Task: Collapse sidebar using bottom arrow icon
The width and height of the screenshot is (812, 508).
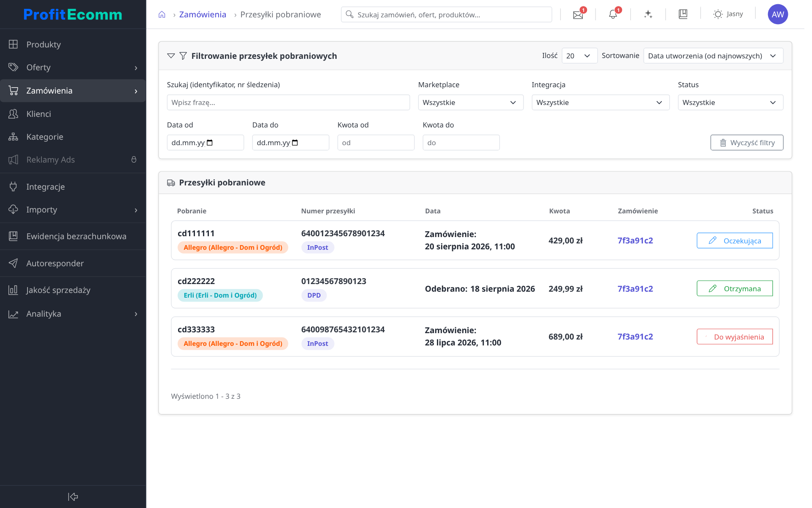Action: tap(73, 497)
